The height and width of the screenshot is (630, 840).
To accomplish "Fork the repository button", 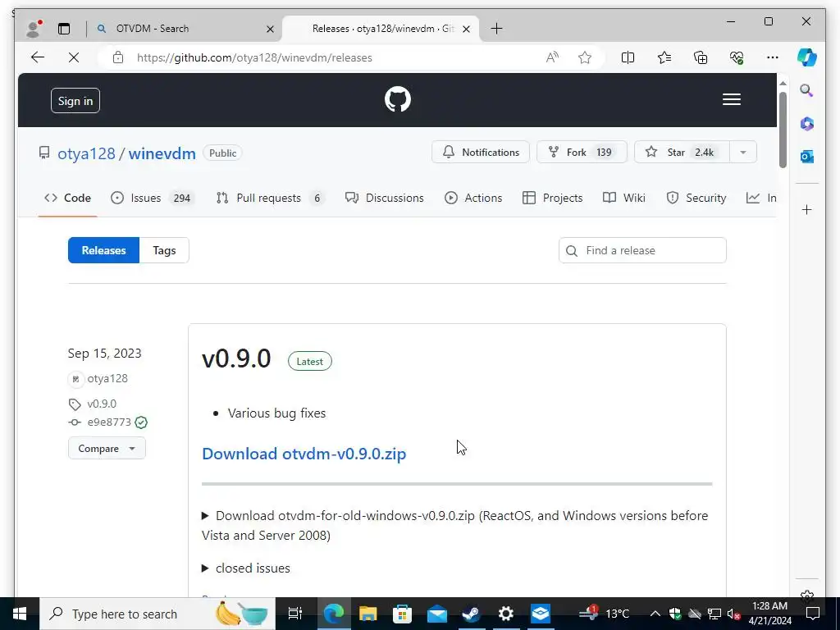I will point(582,152).
